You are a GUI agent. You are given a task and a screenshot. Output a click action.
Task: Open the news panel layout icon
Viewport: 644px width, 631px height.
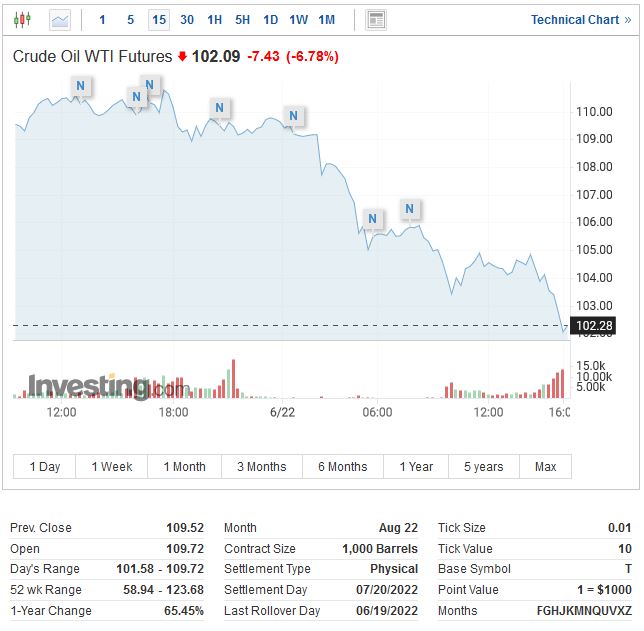pos(376,19)
